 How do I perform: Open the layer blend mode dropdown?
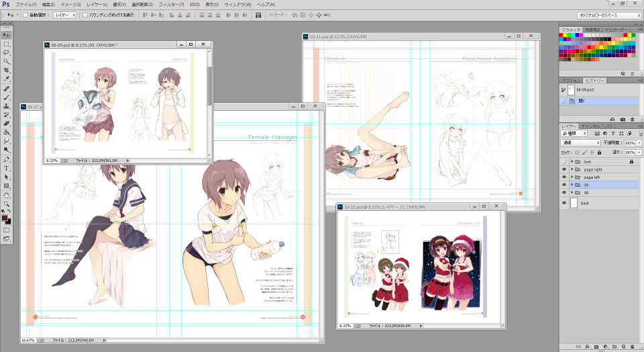tap(580, 142)
